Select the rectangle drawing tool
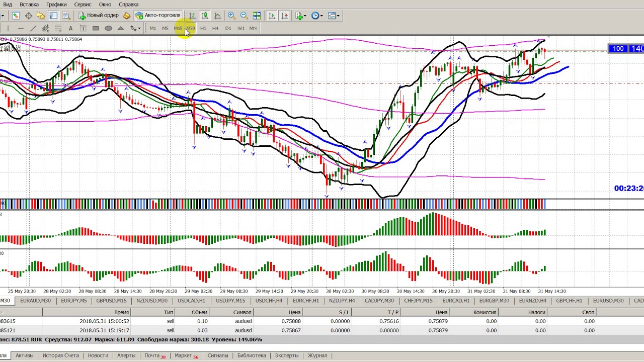Viewport: 644px width, 362px height. tap(96, 28)
